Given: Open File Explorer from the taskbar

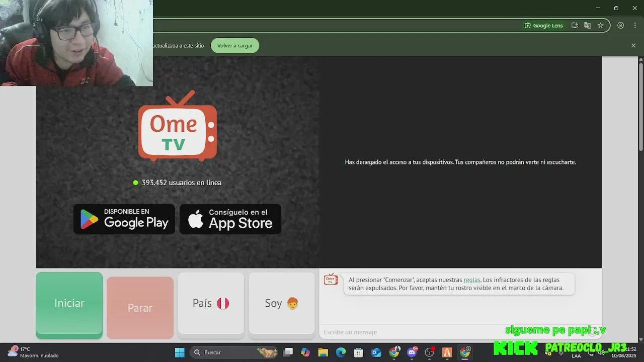Looking at the screenshot, I should (323, 352).
